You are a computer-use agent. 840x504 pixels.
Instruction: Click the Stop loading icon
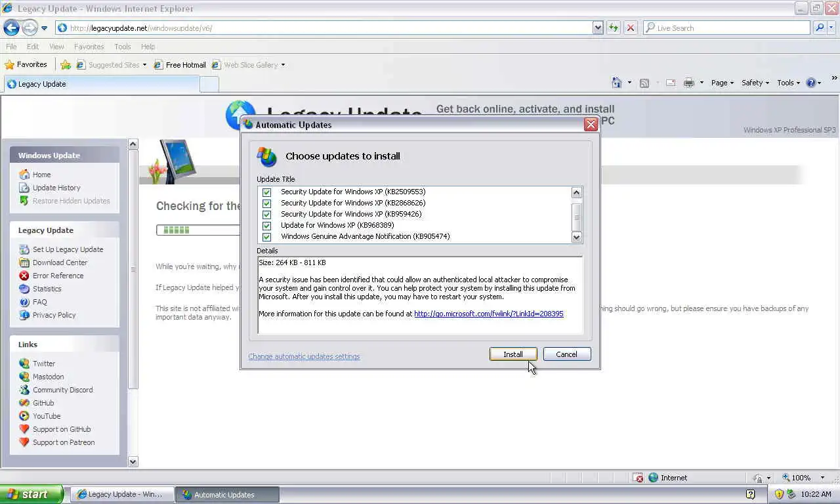(x=631, y=28)
